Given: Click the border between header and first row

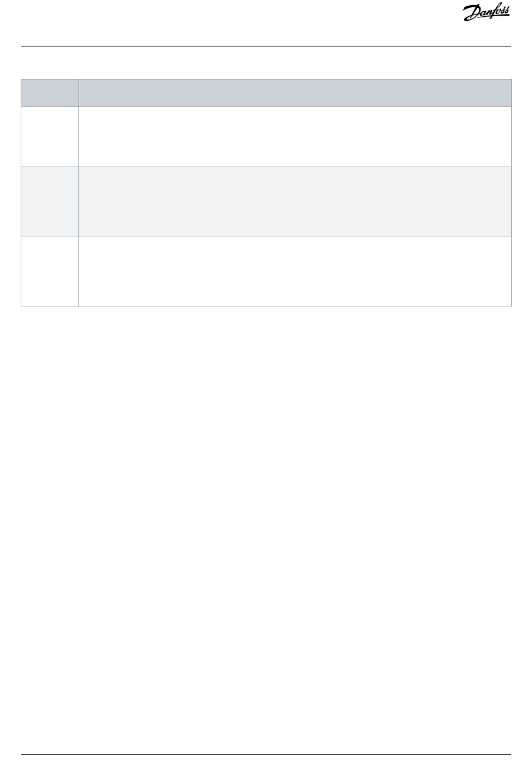Looking at the screenshot, I should pyautogui.click(x=266, y=106).
